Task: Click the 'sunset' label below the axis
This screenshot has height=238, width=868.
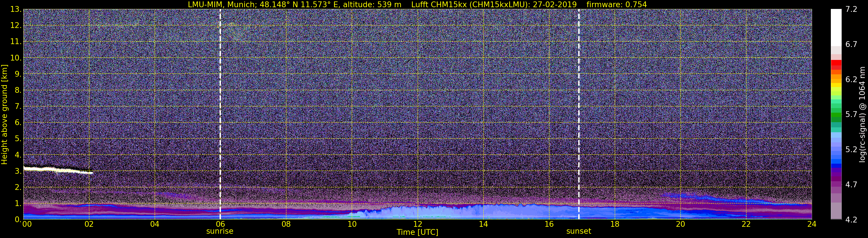Action: 578,231
